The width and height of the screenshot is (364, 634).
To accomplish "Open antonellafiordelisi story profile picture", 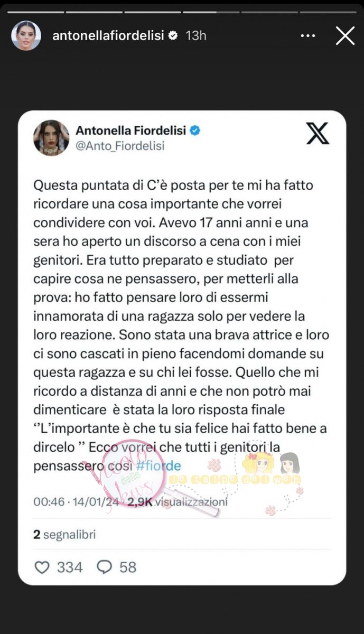I will coord(26,36).
